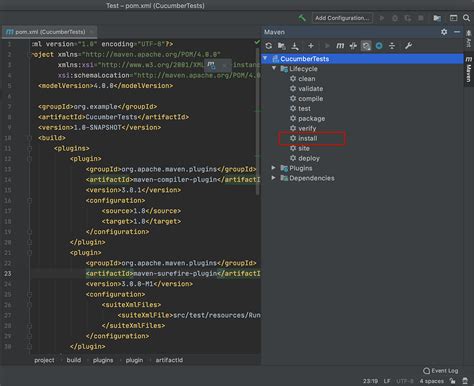This screenshot has width=474, height=386.
Task: Fold the build tag at line 10
Action: 29,138
